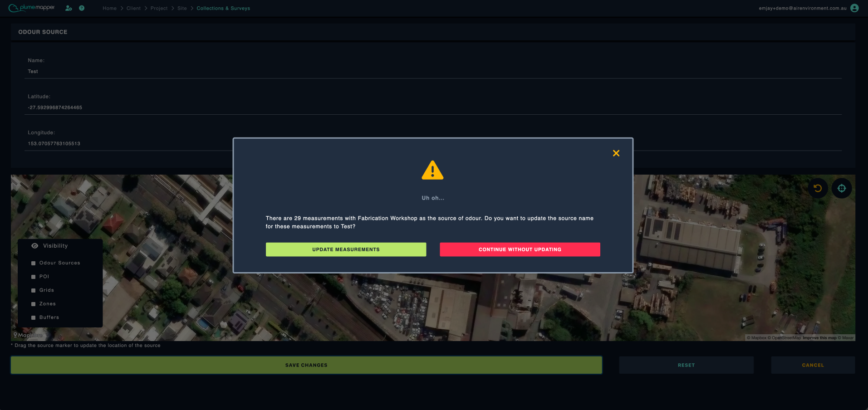Edit the Latitude input field
Screen dimensions: 868x410
433,108
